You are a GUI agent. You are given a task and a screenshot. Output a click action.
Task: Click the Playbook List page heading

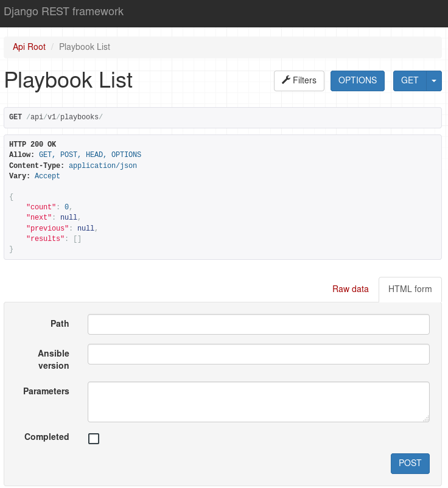[69, 80]
